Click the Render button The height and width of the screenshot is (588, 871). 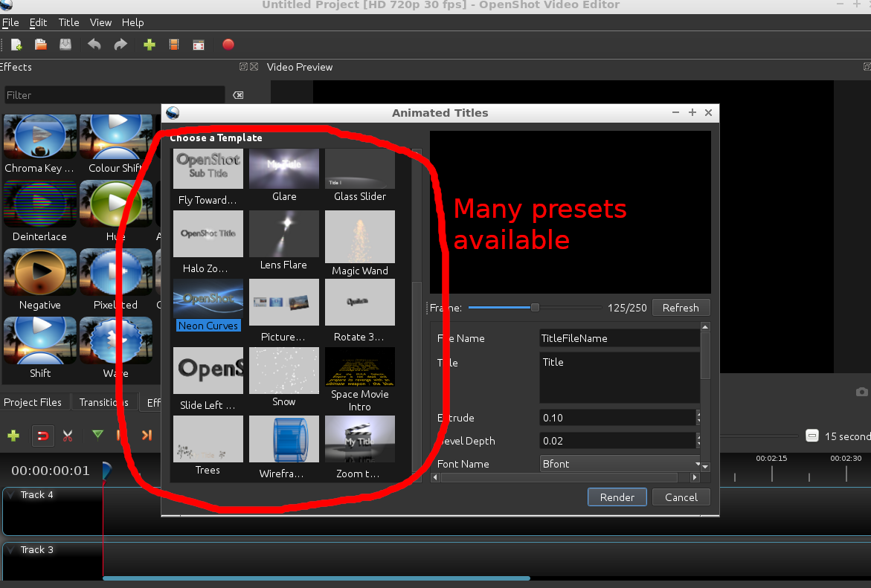(x=617, y=497)
